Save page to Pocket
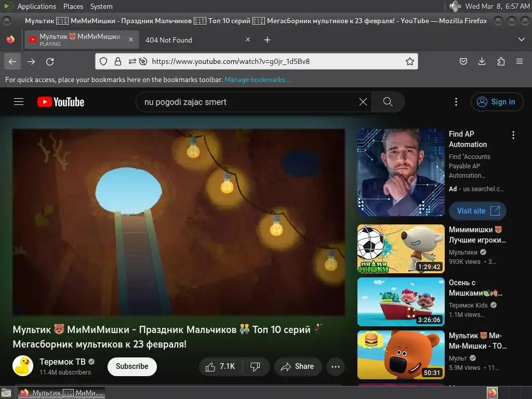The height and width of the screenshot is (399, 532). (463, 61)
